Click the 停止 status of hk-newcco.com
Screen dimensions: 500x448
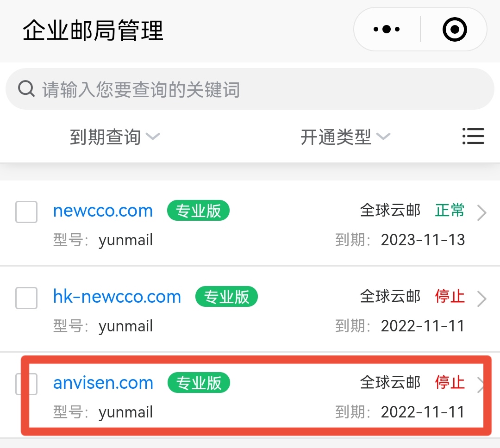click(x=450, y=296)
